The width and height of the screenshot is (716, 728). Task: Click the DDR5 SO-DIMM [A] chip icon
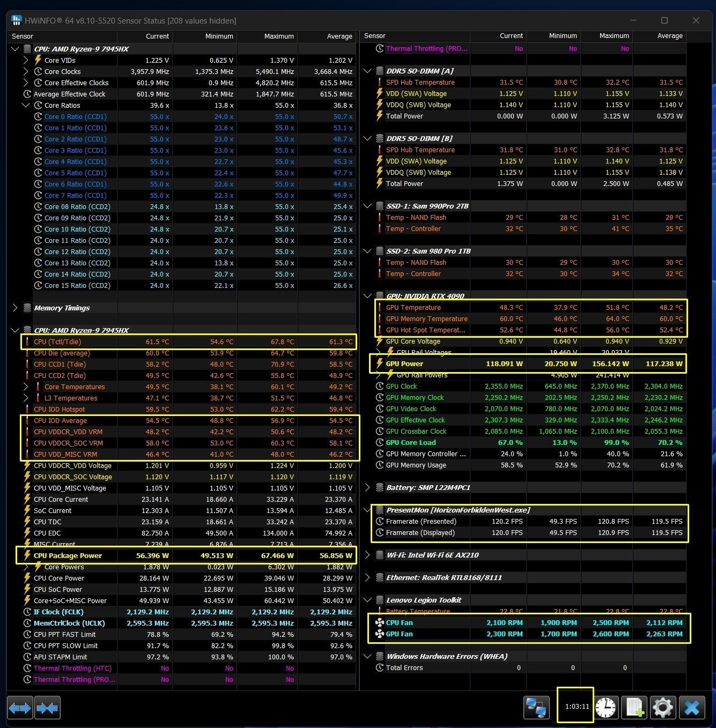click(380, 71)
